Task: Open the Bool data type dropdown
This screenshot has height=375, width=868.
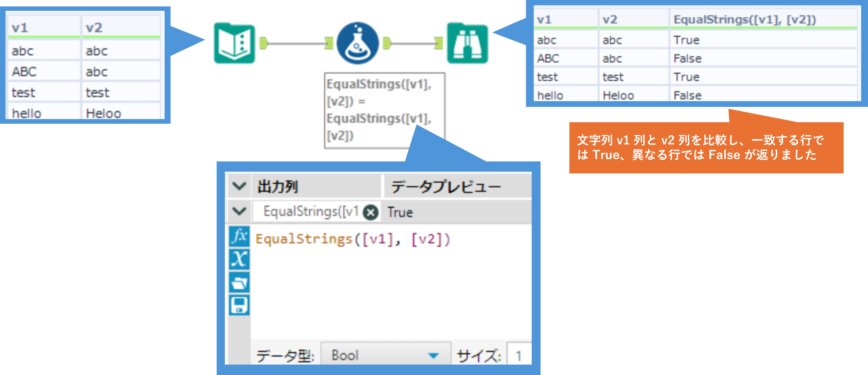Action: click(386, 355)
